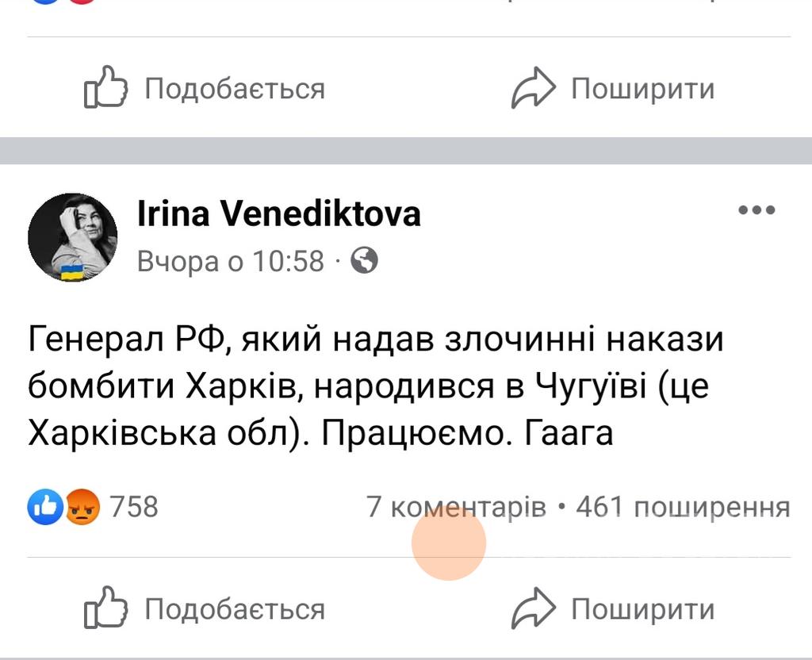The image size is (812, 660).
Task: Open the three-dot post options menu
Action: (756, 211)
